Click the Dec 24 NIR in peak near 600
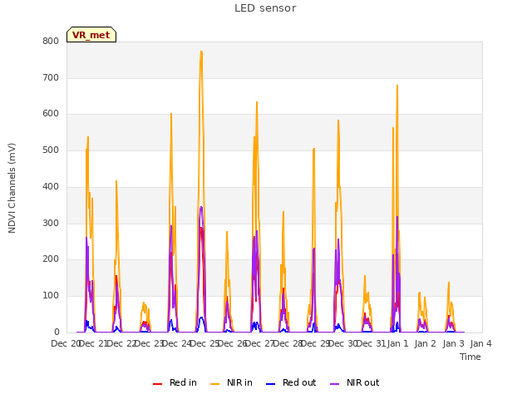 click(171, 114)
